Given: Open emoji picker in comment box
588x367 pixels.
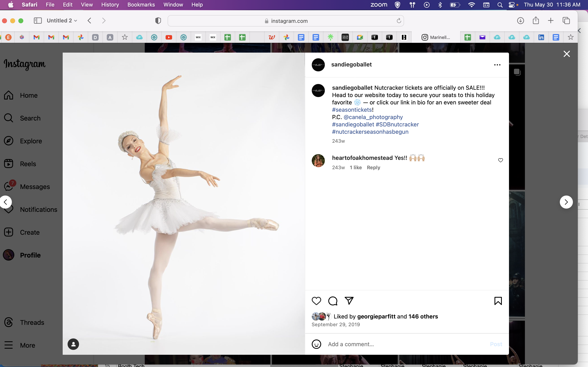Looking at the screenshot, I should pos(316,344).
